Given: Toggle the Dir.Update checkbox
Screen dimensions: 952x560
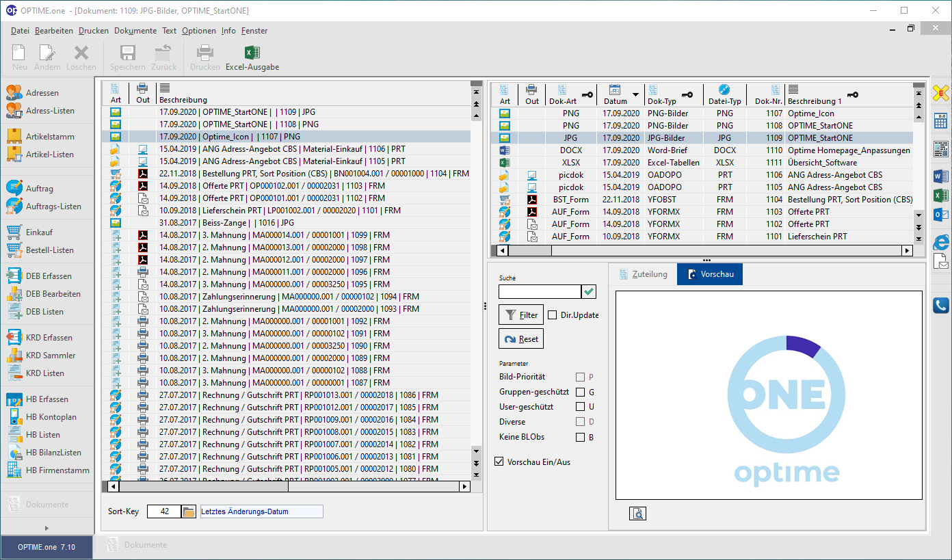Looking at the screenshot, I should point(553,315).
